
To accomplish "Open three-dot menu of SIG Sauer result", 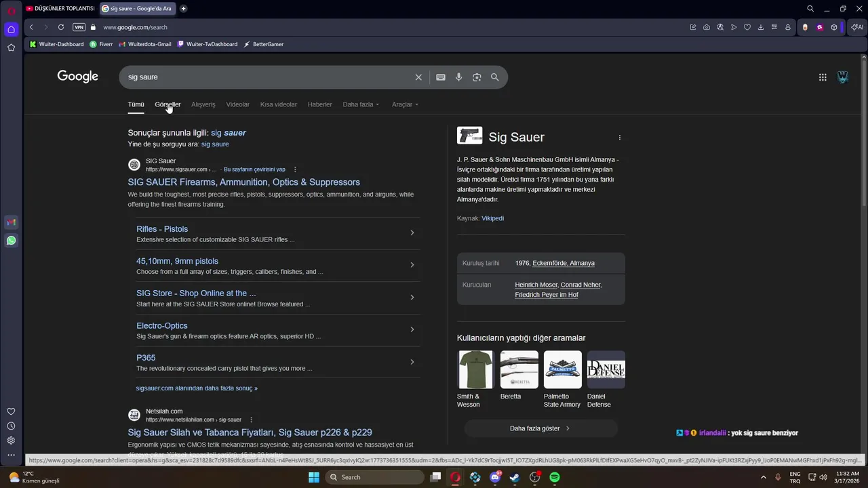I will pyautogui.click(x=295, y=169).
